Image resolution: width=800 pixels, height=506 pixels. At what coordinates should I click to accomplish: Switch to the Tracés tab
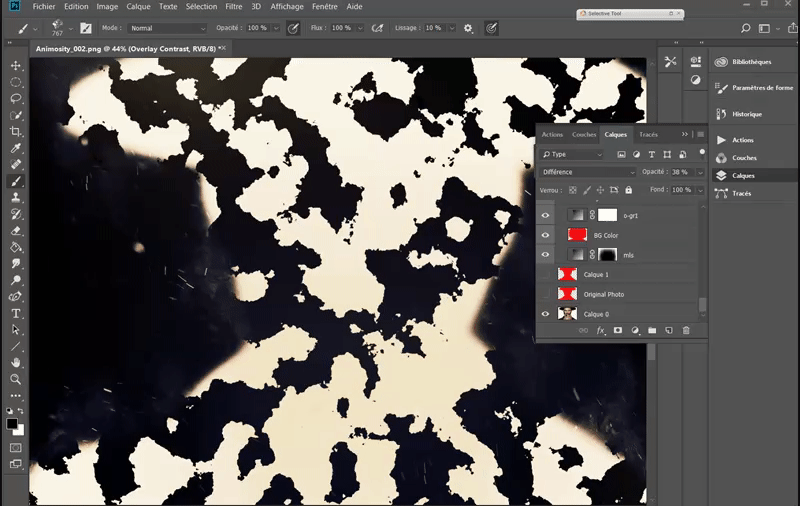pos(648,135)
